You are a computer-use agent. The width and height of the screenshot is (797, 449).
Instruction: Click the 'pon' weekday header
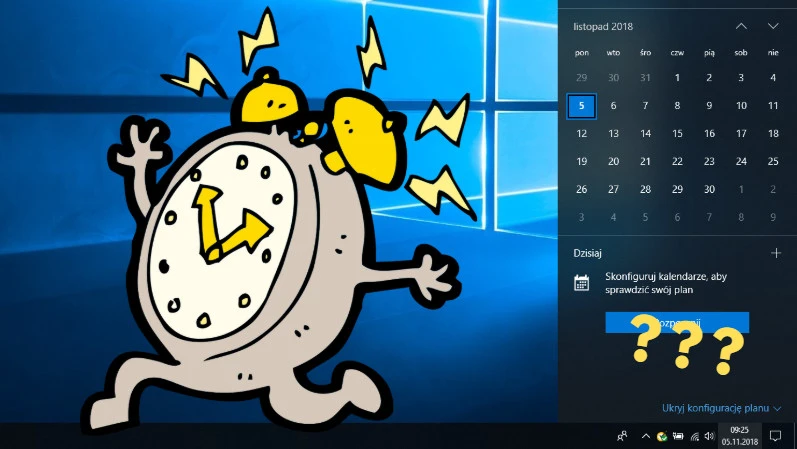click(x=581, y=53)
